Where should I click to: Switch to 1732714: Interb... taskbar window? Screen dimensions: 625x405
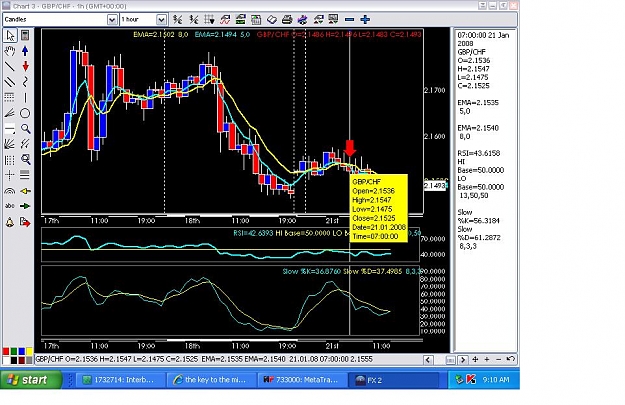pos(120,380)
